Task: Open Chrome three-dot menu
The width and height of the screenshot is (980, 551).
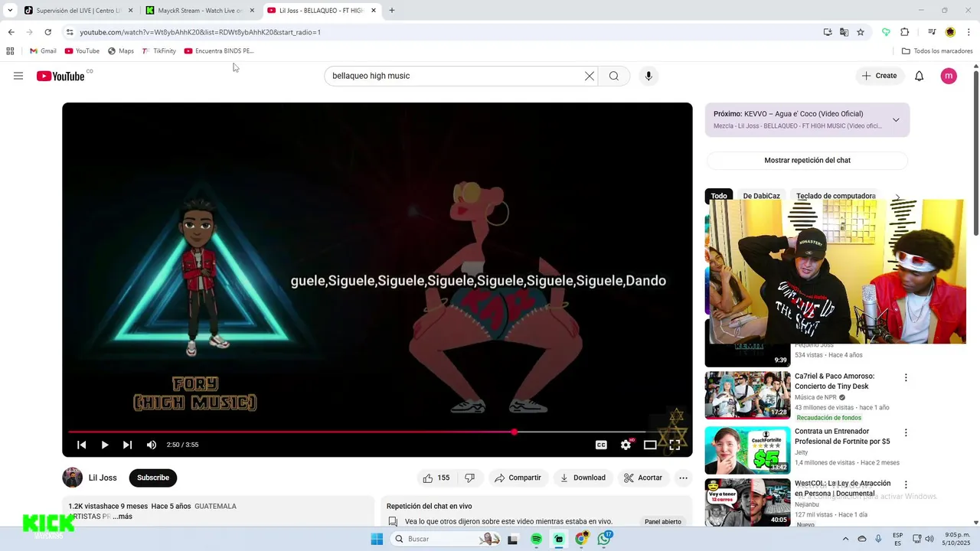Action: (x=969, y=32)
